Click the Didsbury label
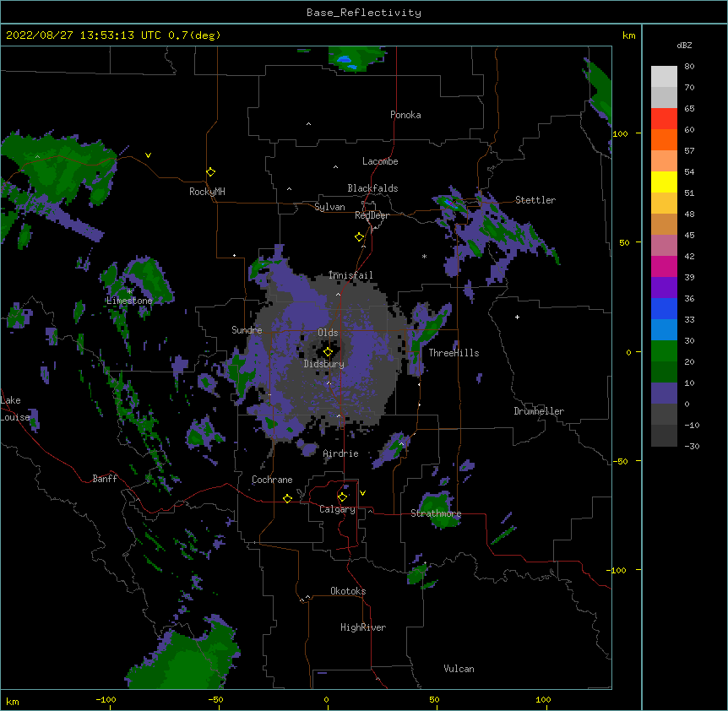728x711 pixels. 324,364
